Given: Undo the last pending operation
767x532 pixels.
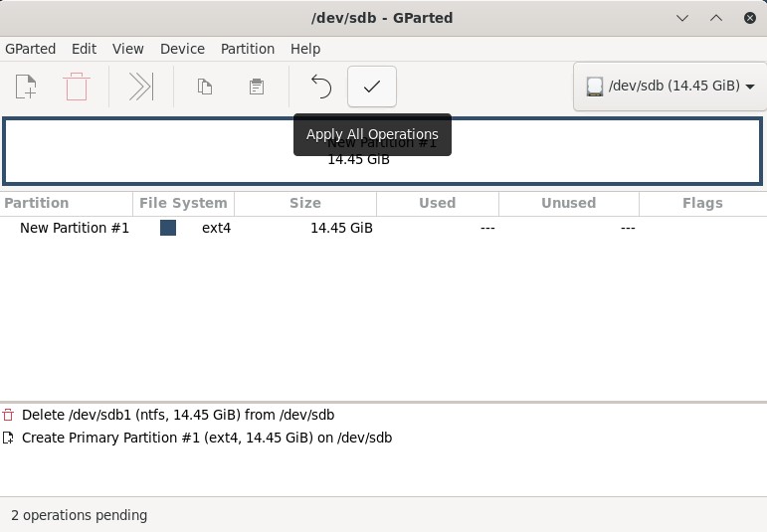Looking at the screenshot, I should pyautogui.click(x=320, y=88).
